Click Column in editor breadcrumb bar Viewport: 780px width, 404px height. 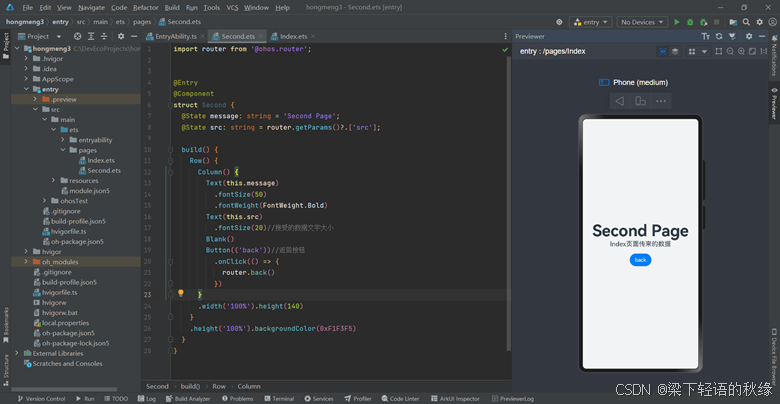click(249, 386)
